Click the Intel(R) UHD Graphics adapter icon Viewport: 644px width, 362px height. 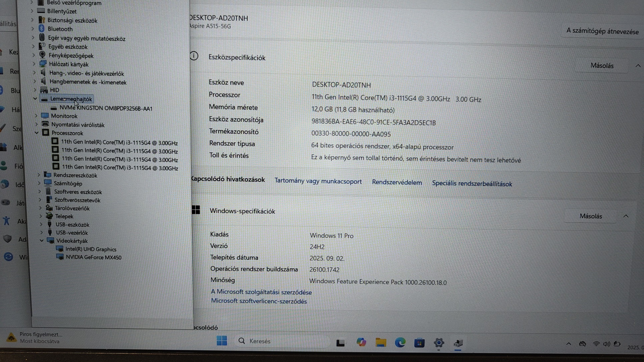click(x=60, y=249)
